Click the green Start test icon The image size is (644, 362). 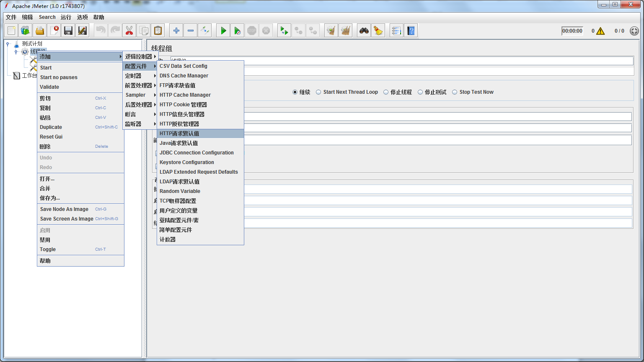pos(223,31)
